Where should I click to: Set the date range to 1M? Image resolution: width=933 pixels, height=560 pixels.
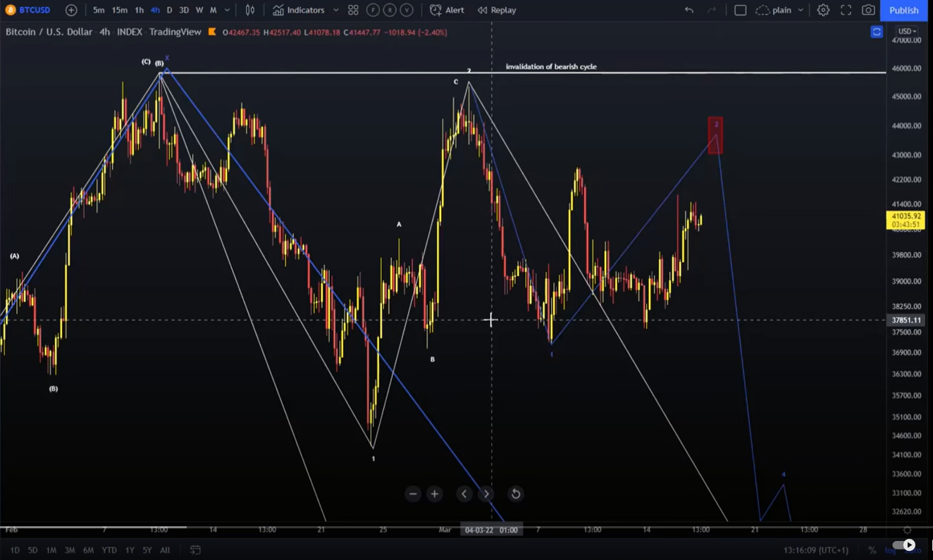pyautogui.click(x=51, y=550)
